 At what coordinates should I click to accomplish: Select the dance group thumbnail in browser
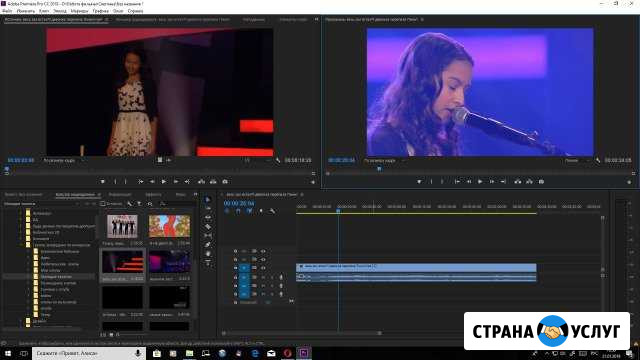pyautogui.click(x=122, y=226)
